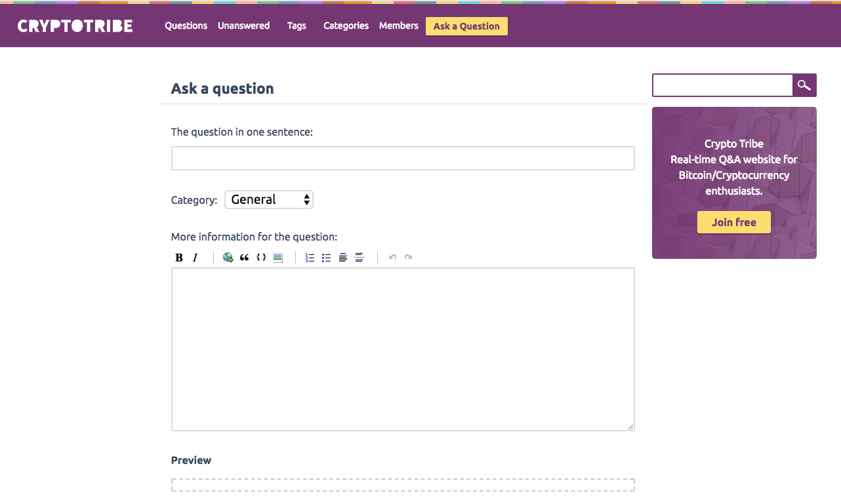
Task: Open the Categories page
Action: tap(346, 26)
